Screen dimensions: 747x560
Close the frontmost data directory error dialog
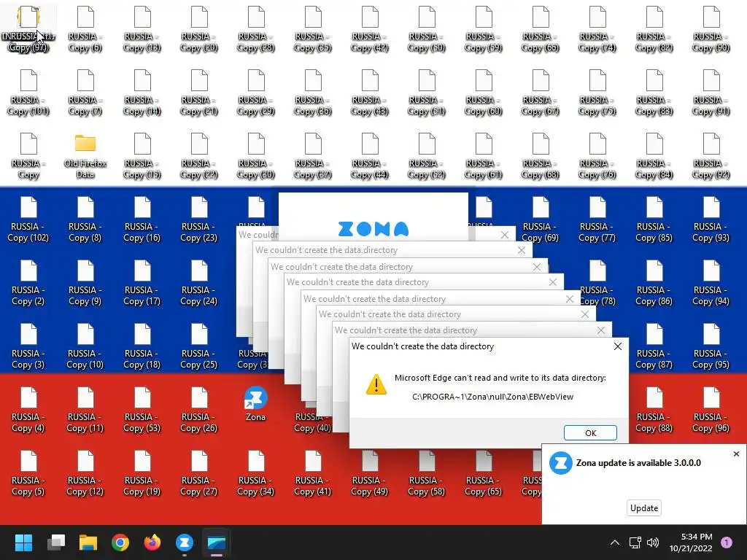617,346
